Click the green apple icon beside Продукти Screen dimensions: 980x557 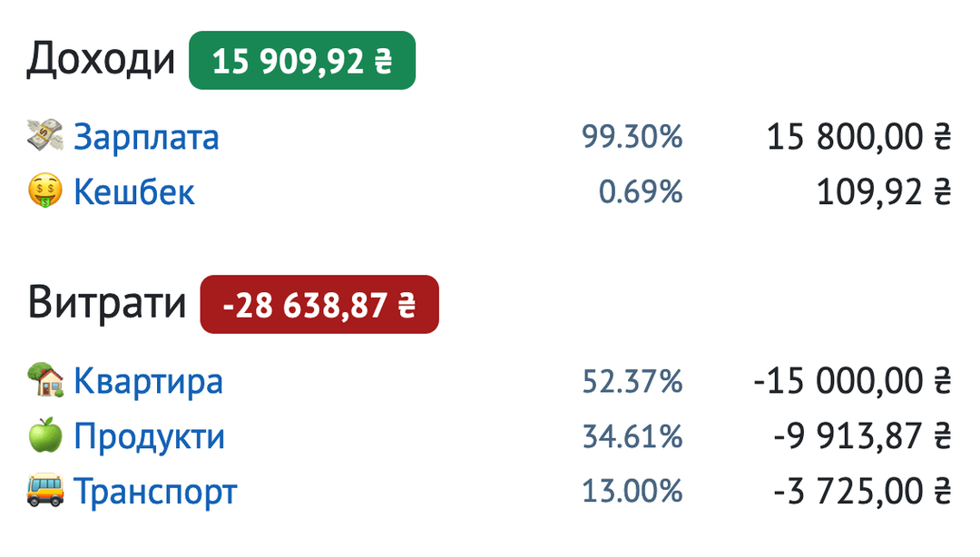coord(45,436)
